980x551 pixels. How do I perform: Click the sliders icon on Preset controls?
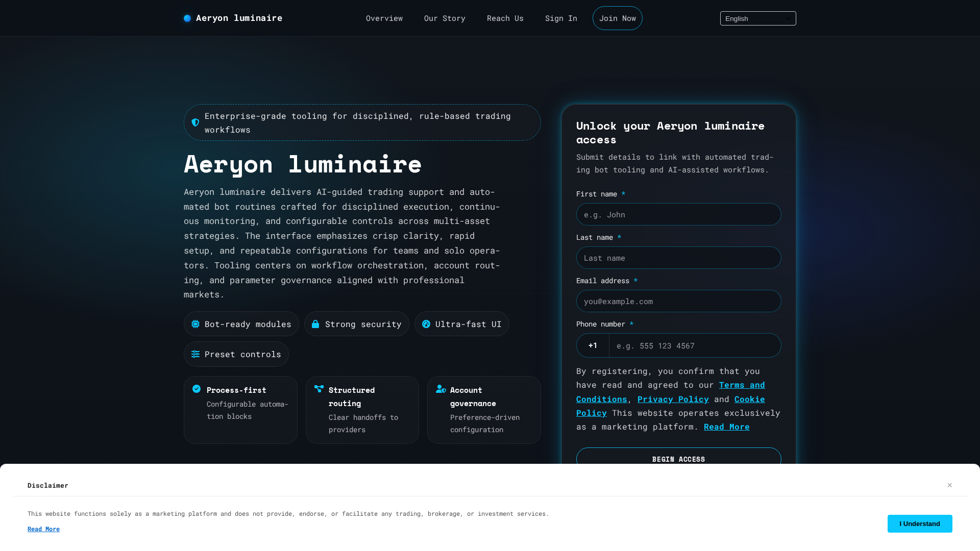point(195,354)
